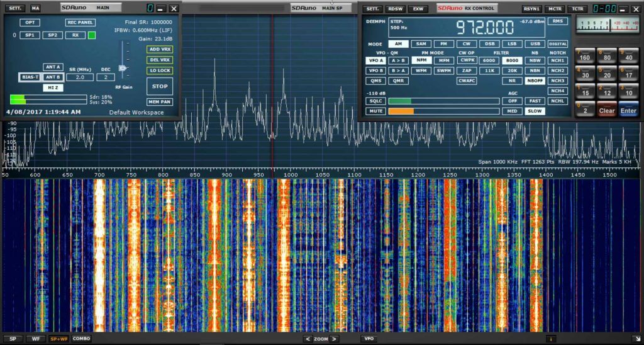This screenshot has height=345, width=644.
Task: Click the info icon in bottom bar
Action: click(551, 339)
